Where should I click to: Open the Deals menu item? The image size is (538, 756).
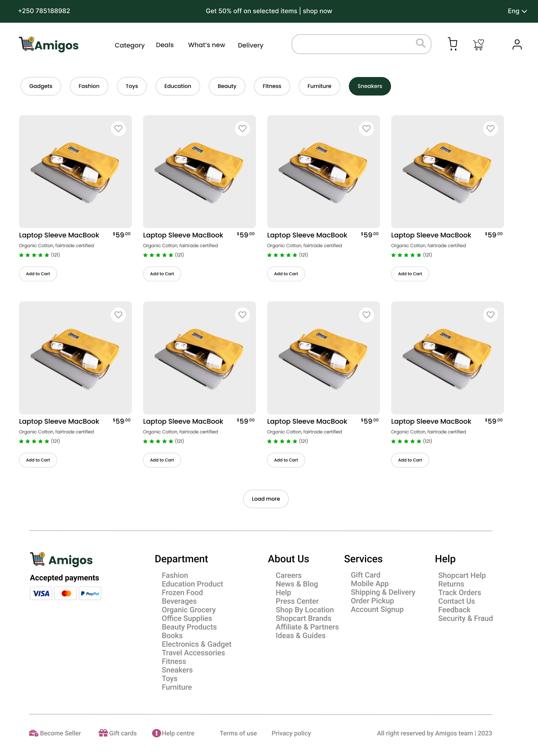(165, 45)
